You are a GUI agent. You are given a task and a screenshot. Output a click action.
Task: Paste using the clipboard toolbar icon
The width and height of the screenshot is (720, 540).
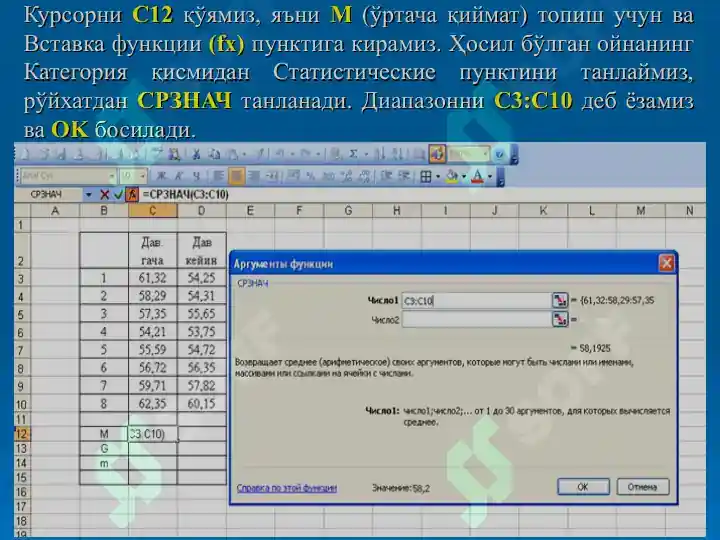[232, 155]
